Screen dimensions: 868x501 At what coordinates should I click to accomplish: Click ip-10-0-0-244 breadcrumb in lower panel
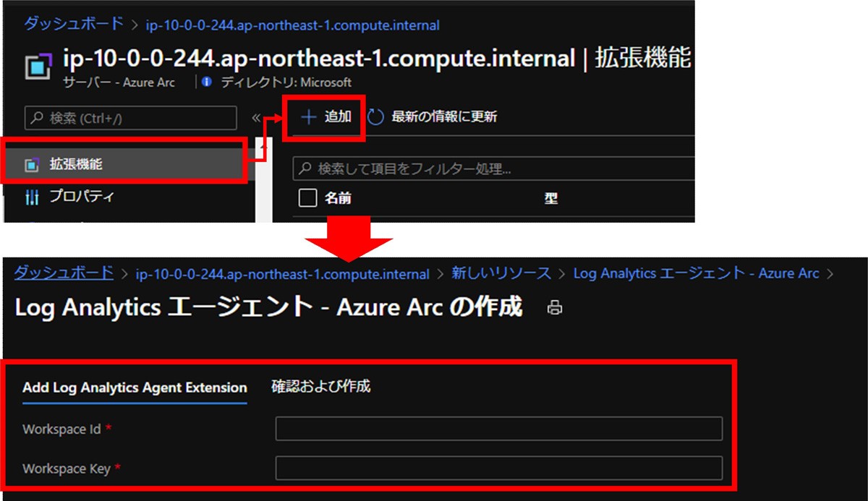pyautogui.click(x=283, y=274)
